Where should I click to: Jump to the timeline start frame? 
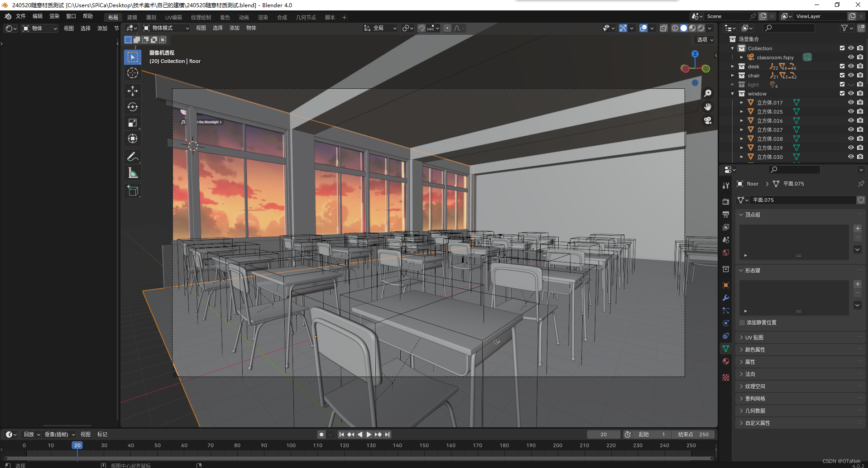pos(342,435)
